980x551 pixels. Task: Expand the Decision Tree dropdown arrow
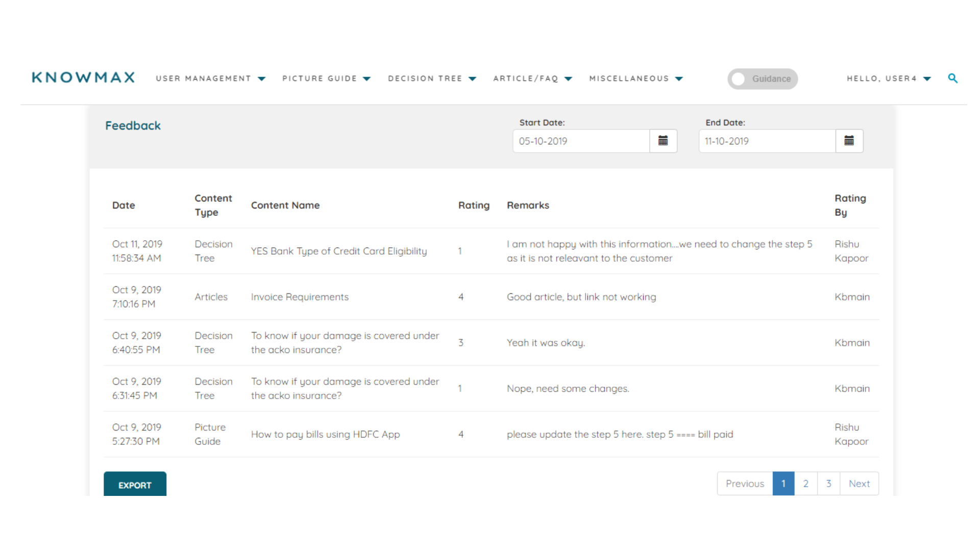(x=472, y=79)
